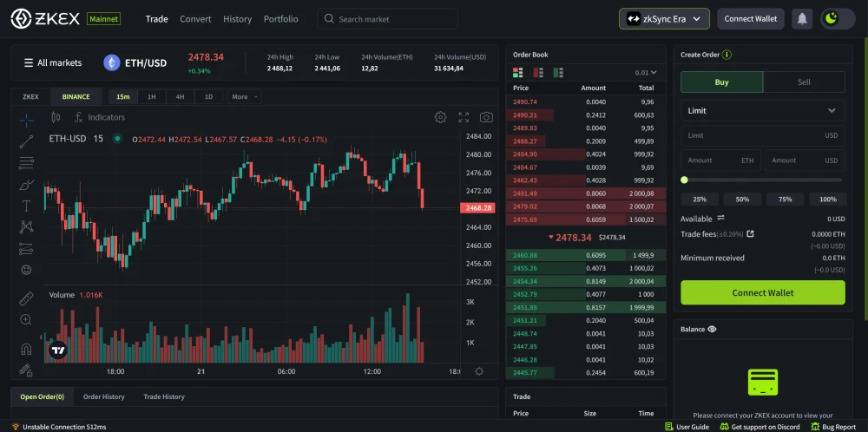The height and width of the screenshot is (432, 868).
Task: Open the Limit order type dropdown
Action: (x=763, y=111)
